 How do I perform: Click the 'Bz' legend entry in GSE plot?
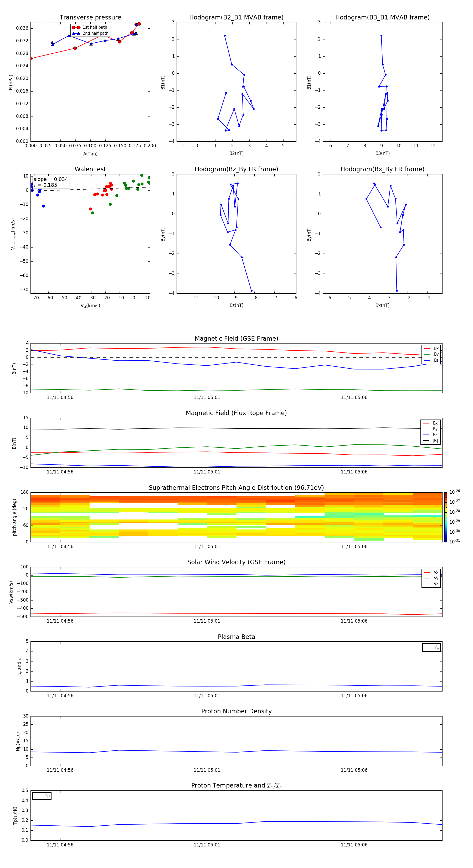(x=431, y=360)
